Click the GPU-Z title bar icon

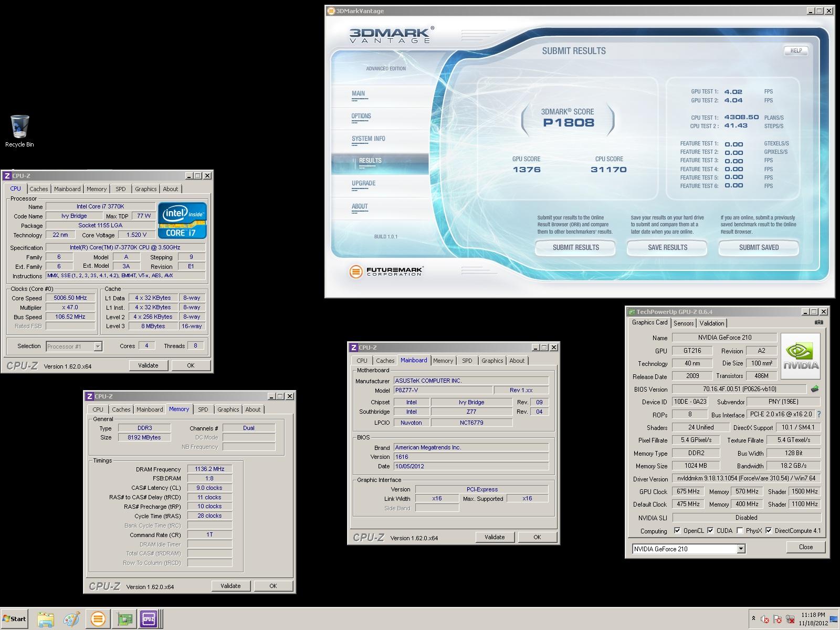632,312
